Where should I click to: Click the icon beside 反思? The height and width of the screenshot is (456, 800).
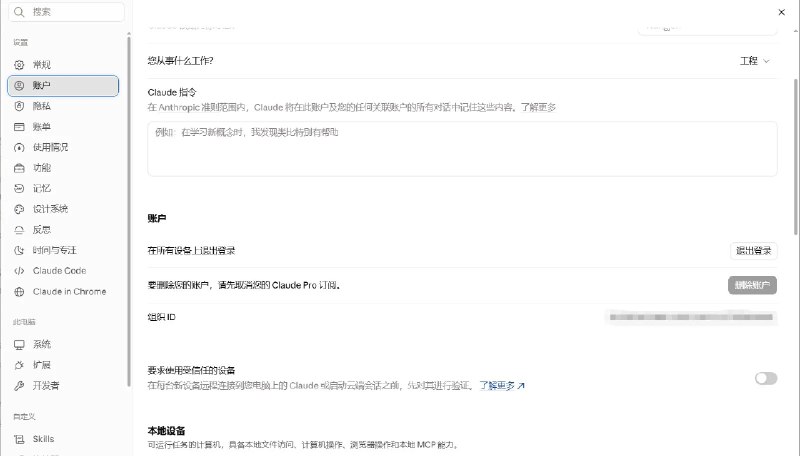coord(19,230)
